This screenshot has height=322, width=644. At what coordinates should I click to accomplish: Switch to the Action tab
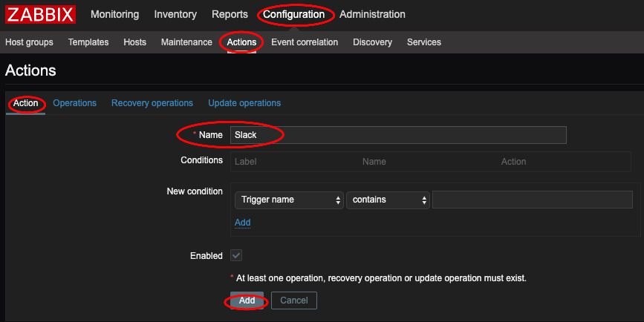(25, 103)
